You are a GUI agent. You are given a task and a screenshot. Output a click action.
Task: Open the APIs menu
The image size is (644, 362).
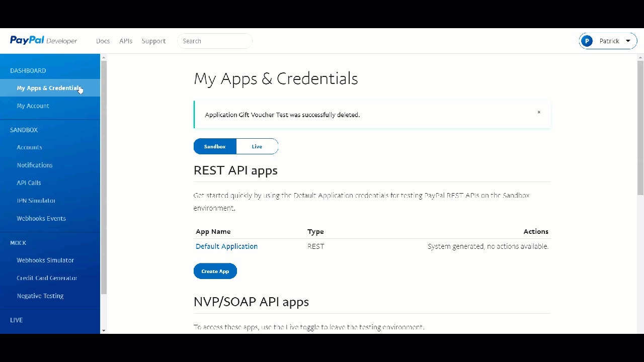pyautogui.click(x=126, y=41)
